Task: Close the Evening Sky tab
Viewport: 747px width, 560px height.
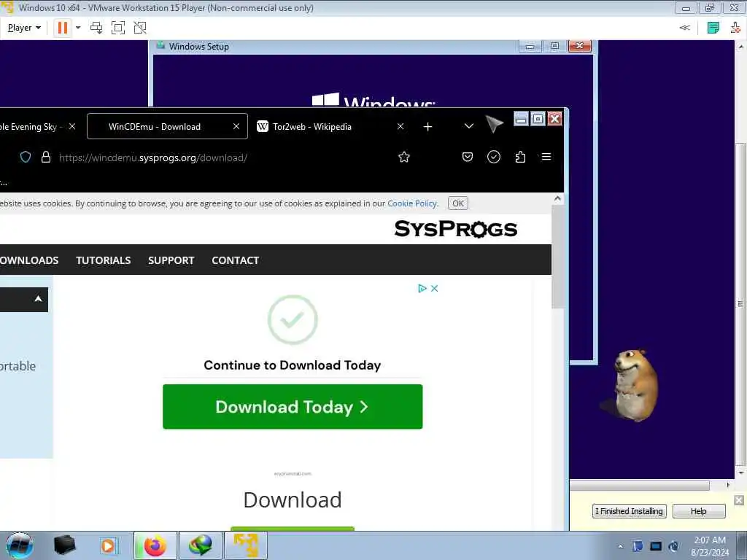Action: coord(72,126)
